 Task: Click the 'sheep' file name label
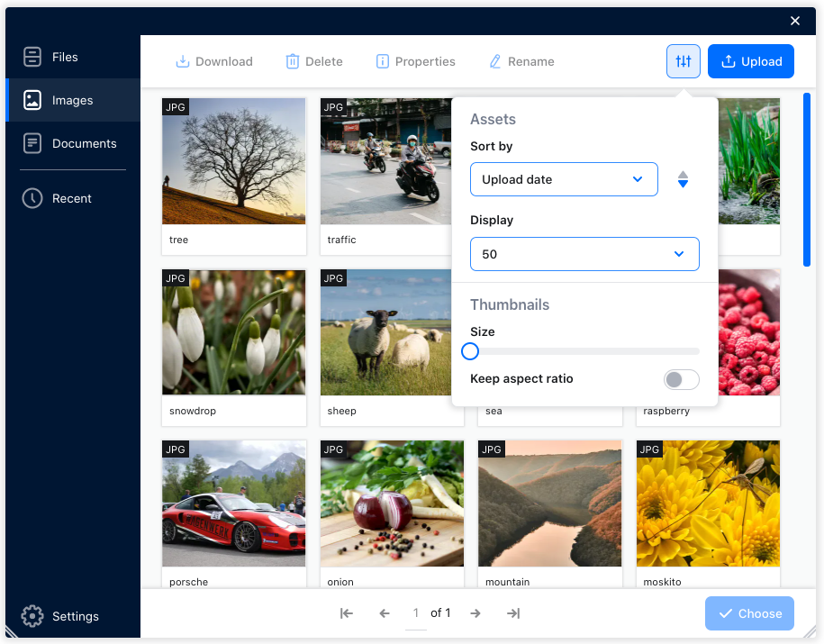[341, 411]
